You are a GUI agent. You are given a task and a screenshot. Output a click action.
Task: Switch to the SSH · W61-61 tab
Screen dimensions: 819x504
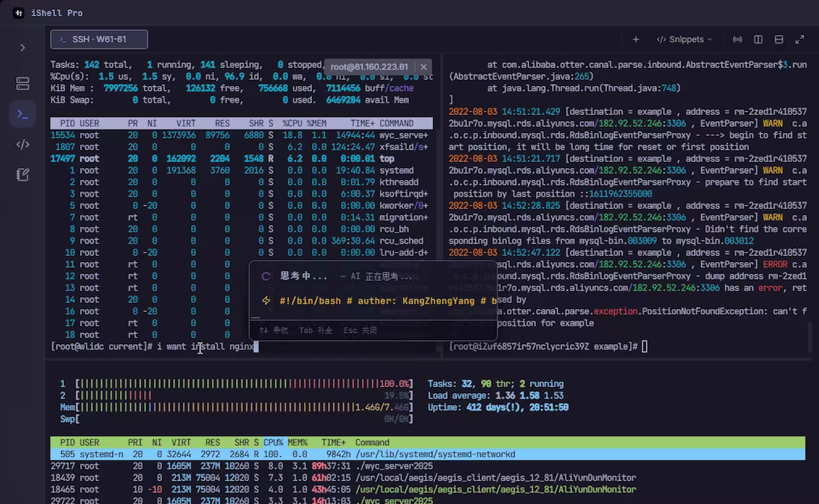pyautogui.click(x=99, y=39)
